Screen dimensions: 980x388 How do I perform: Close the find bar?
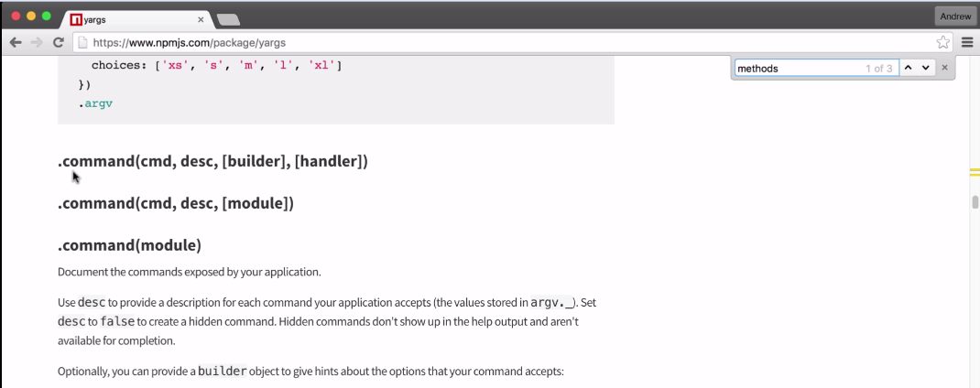[944, 68]
